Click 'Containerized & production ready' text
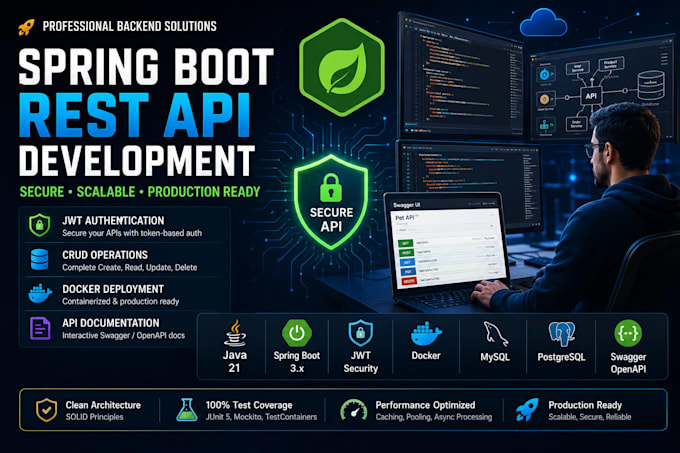 121,301
